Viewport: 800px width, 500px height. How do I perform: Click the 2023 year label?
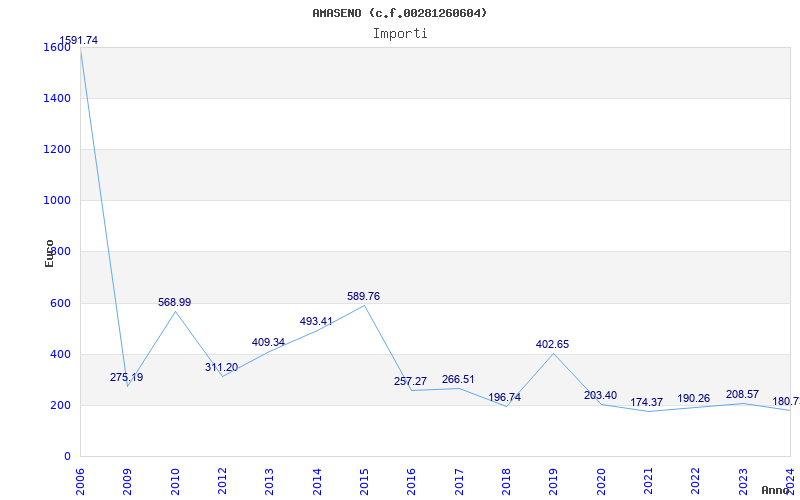coord(743,482)
